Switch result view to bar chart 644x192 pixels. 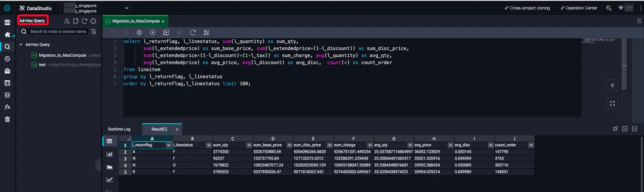click(109, 154)
